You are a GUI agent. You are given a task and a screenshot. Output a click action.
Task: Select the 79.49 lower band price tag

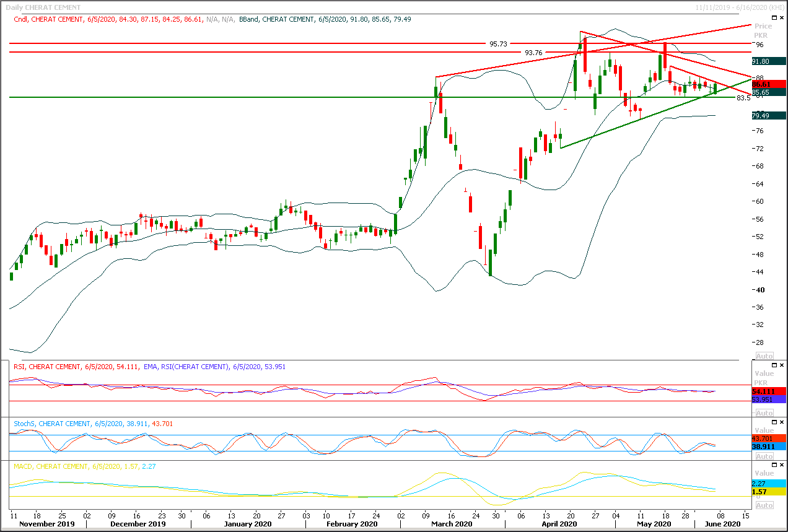click(768, 115)
